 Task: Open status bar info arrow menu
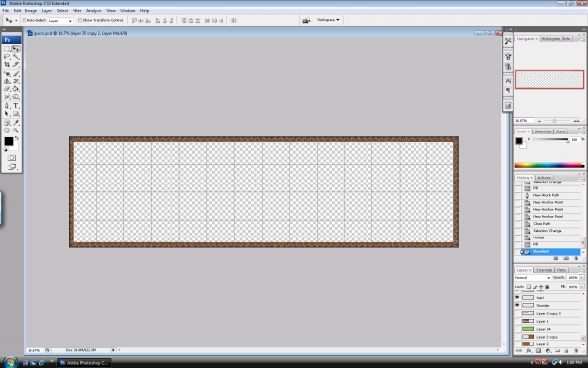(113, 350)
